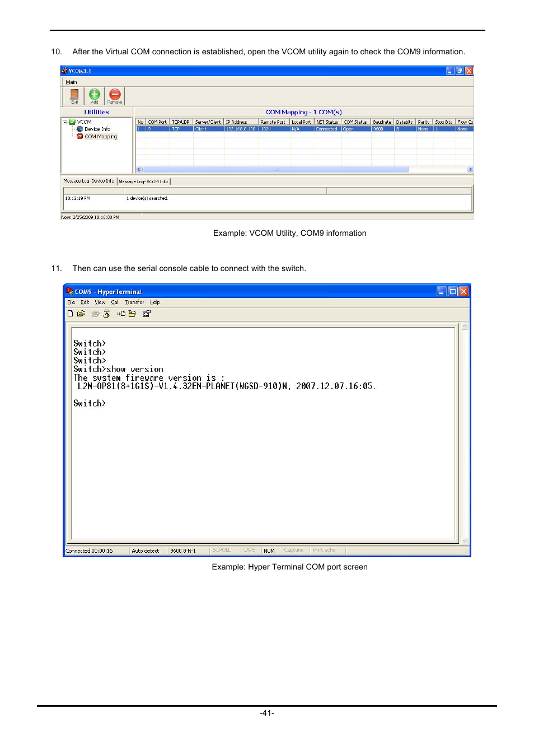Viewport: 534px width, 756px height.
Task: Open the Edit menu in HyperTerminal
Action: point(85,302)
